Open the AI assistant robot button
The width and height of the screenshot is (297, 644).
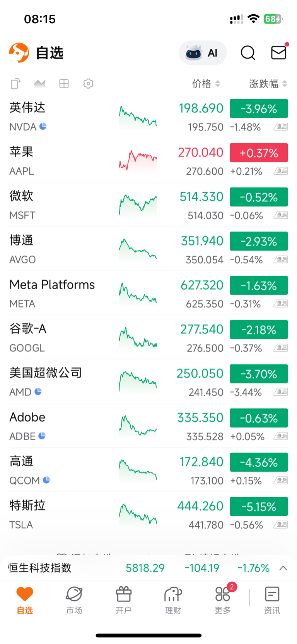[x=202, y=53]
